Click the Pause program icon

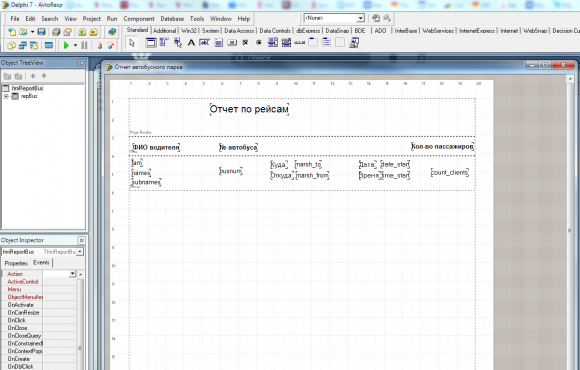(x=84, y=45)
